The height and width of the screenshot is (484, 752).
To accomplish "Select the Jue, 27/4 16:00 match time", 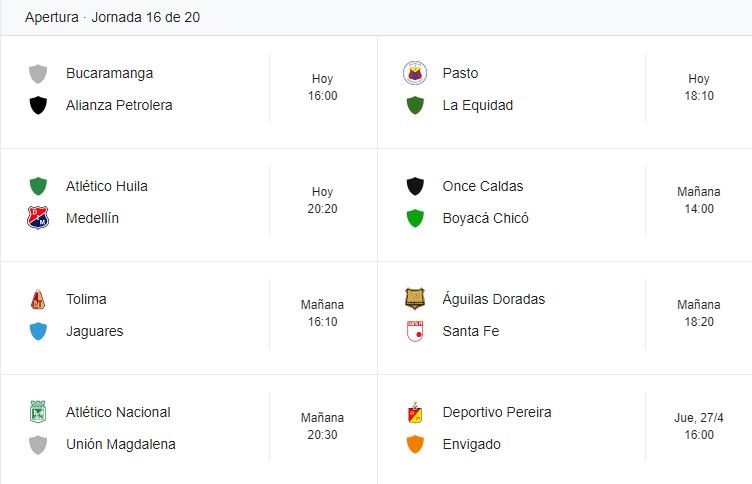I will (x=699, y=426).
